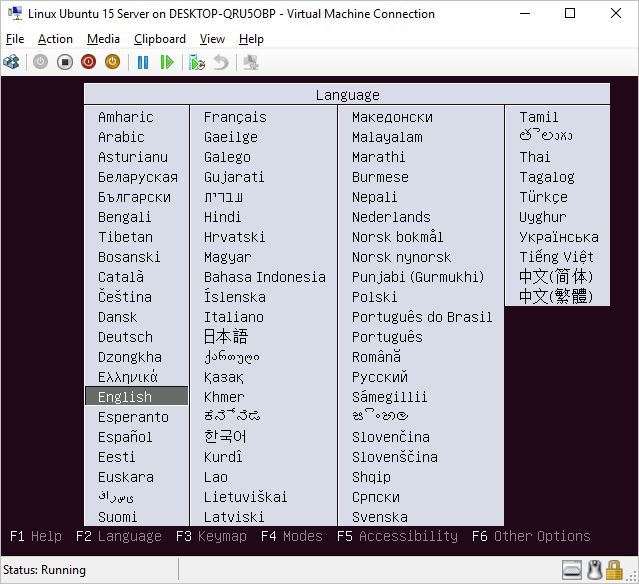
Task: Choose Türkçe in the language list
Action: [543, 197]
